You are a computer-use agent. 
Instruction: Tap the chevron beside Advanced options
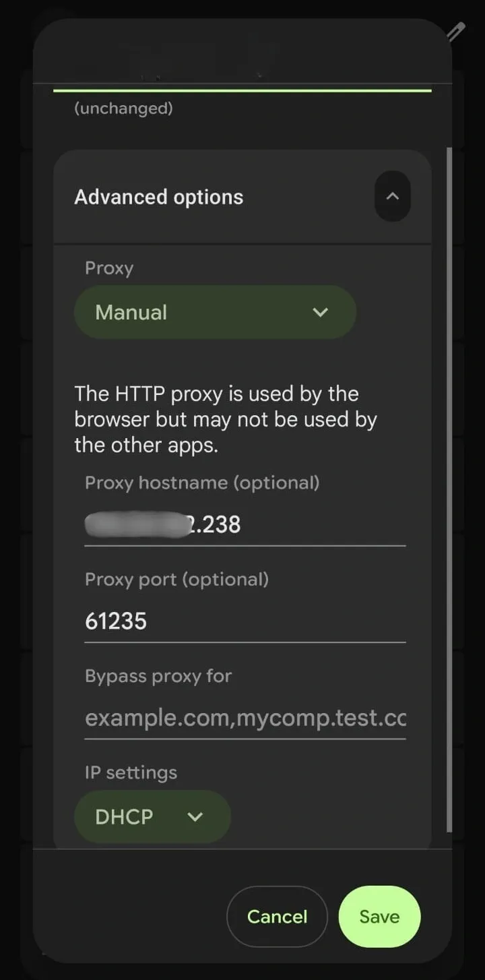392,196
